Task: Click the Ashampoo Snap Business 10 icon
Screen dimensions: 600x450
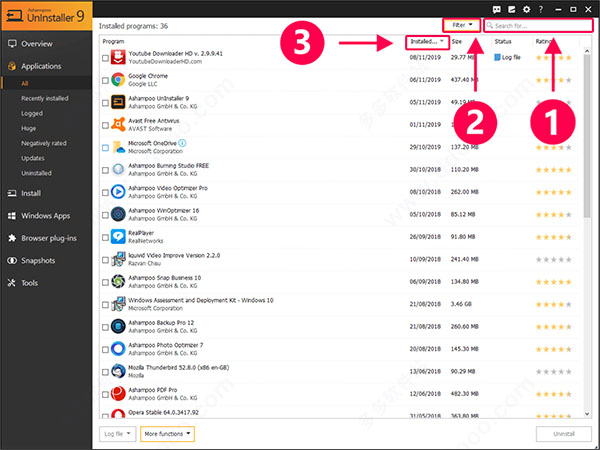Action: [118, 282]
